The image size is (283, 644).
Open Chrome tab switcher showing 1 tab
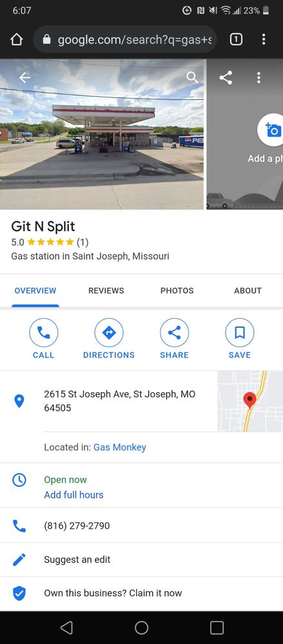click(x=236, y=39)
